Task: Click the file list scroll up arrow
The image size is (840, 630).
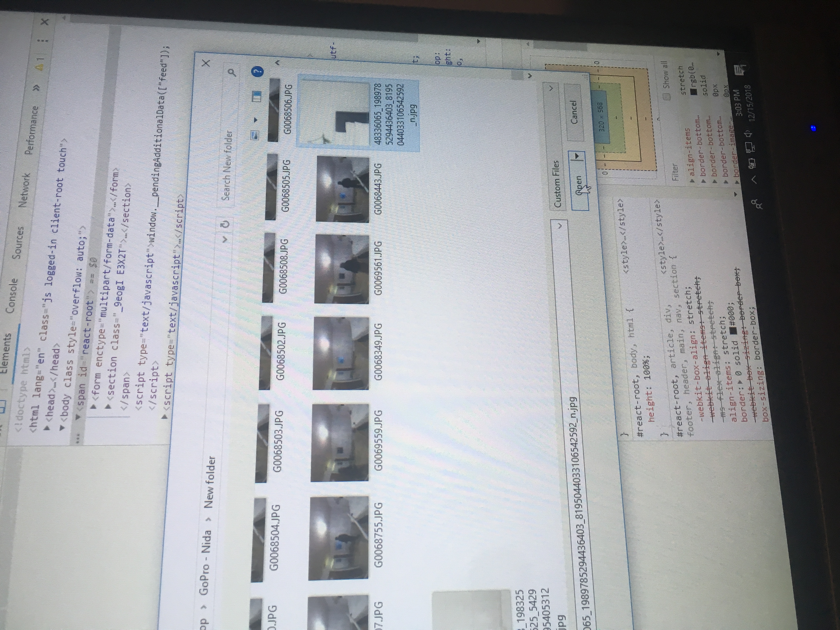Action: click(277, 62)
